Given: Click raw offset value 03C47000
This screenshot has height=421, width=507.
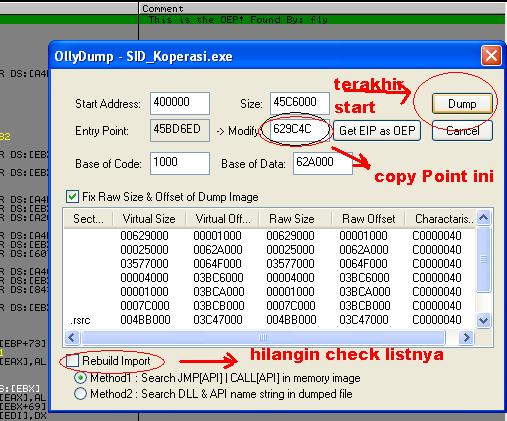Looking at the screenshot, I should (x=364, y=320).
